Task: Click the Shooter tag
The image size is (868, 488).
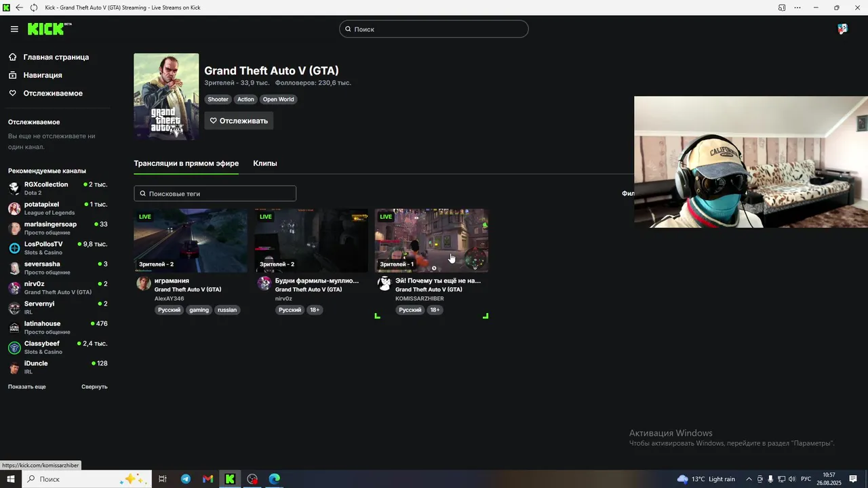Action: [218, 100]
